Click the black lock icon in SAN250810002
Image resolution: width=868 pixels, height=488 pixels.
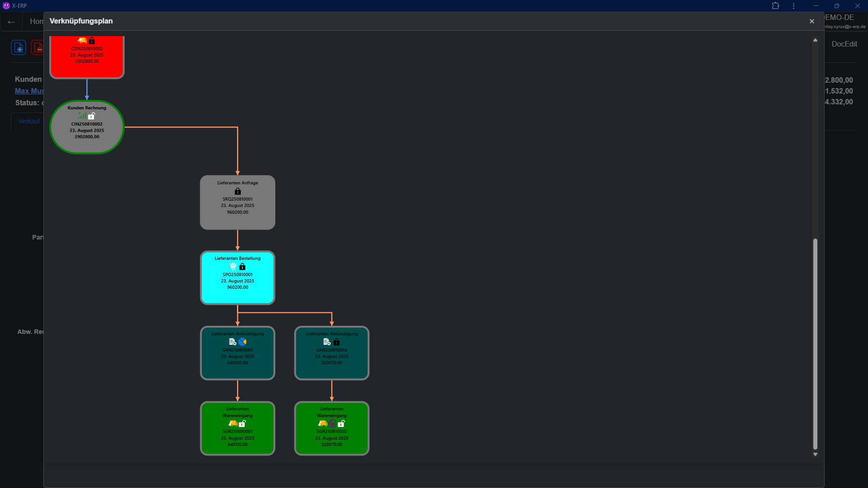336,342
